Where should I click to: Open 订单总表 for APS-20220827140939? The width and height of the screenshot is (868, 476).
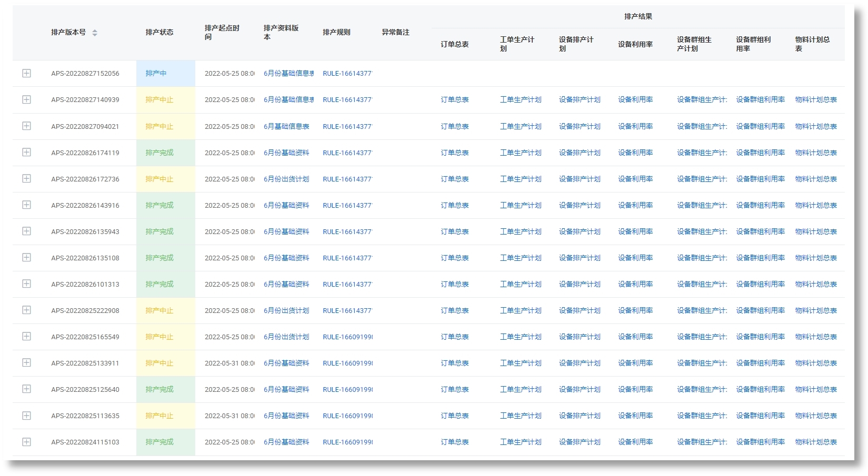455,99
